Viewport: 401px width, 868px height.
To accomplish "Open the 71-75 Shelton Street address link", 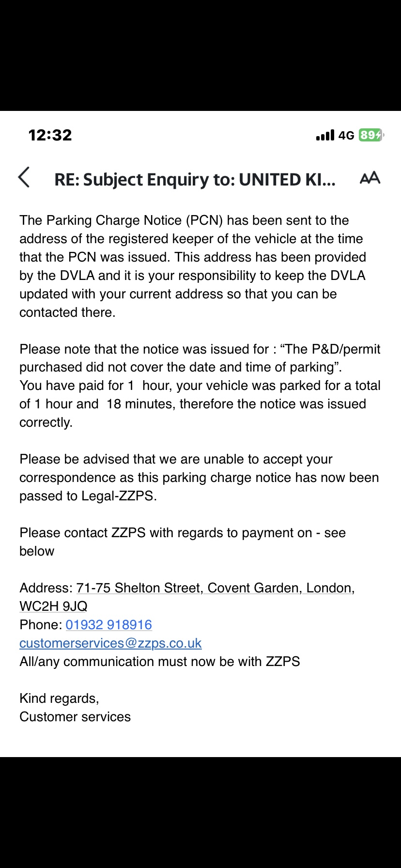I will [x=215, y=588].
